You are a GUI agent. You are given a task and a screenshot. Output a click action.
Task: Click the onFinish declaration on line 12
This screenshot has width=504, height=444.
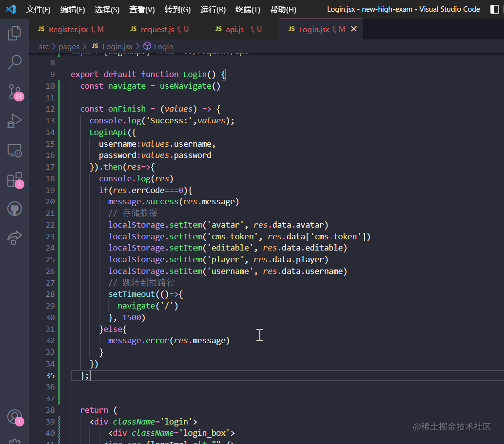[127, 109]
